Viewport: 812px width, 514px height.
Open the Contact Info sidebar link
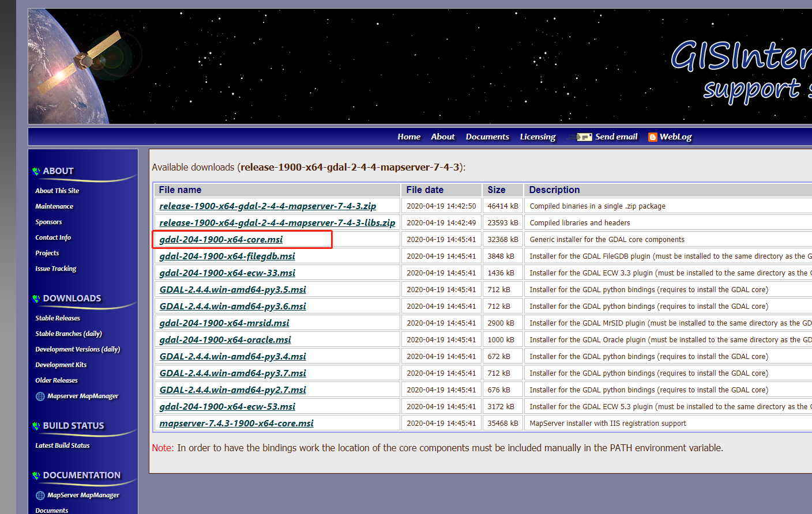[x=53, y=237]
